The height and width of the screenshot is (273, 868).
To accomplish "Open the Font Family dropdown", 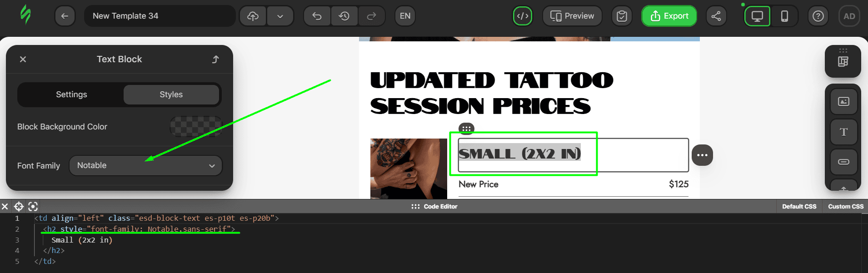I will [x=145, y=165].
